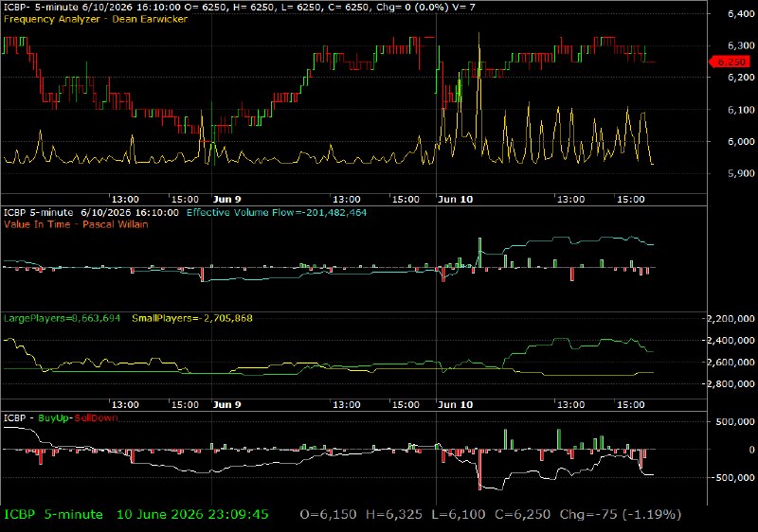Click the 'Chg=-75 (-1.19%)' change readout

pos(621,515)
